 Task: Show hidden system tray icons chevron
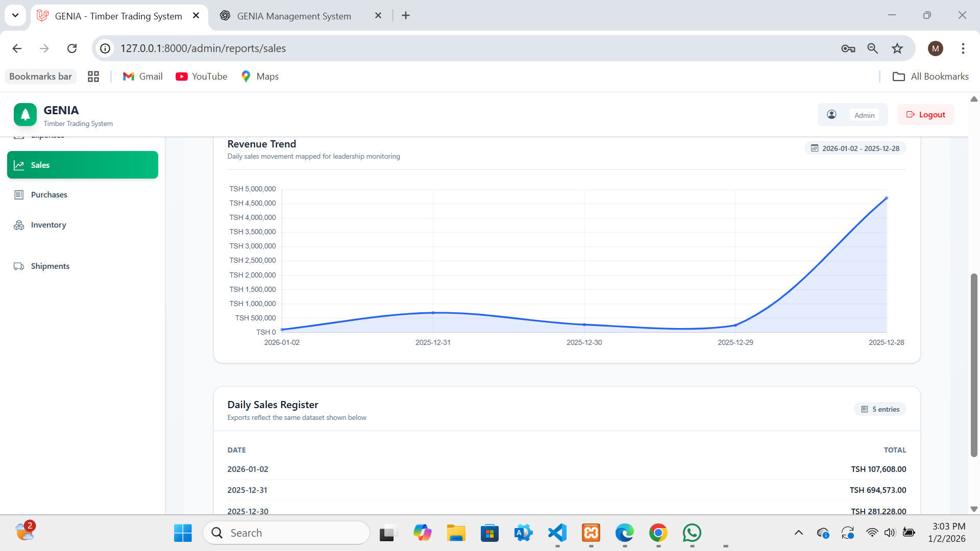point(799,533)
